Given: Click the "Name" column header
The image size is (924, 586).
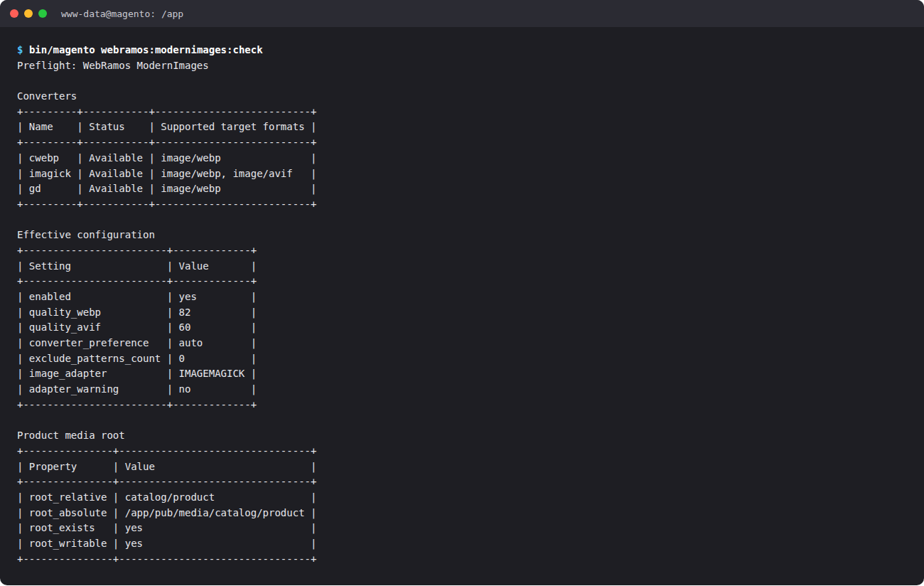Looking at the screenshot, I should (x=41, y=127).
